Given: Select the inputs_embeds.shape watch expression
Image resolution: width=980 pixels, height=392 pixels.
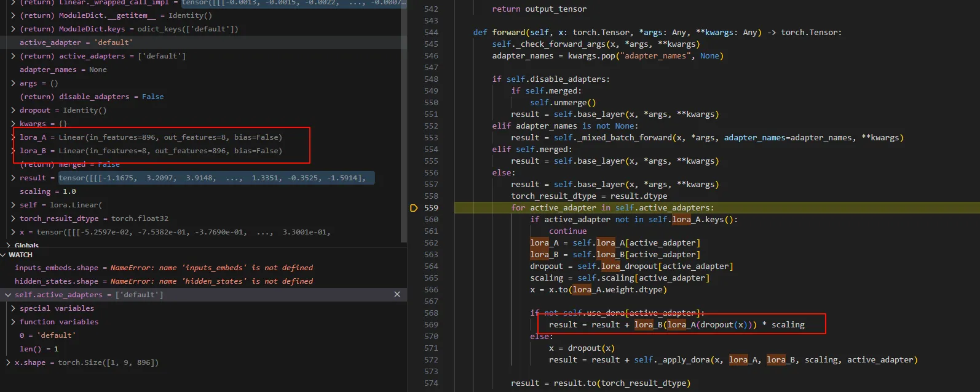Looking at the screenshot, I should 203,268.
